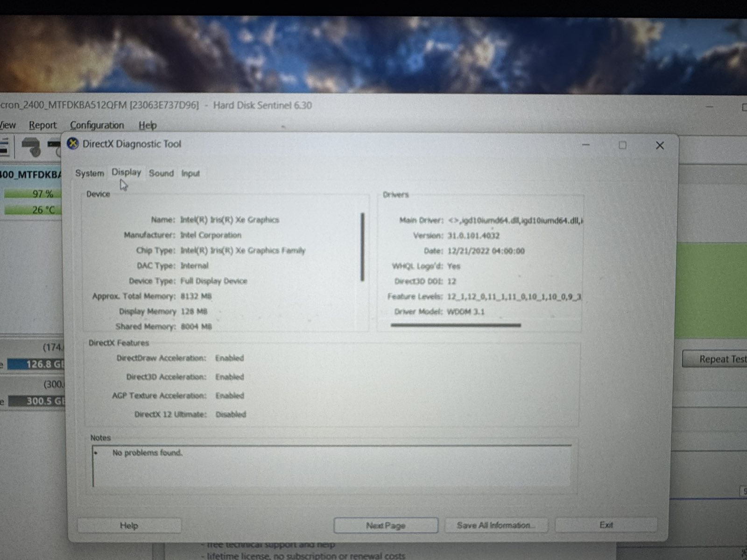Maximize the DirectX Diagnostic Tool window

(622, 146)
